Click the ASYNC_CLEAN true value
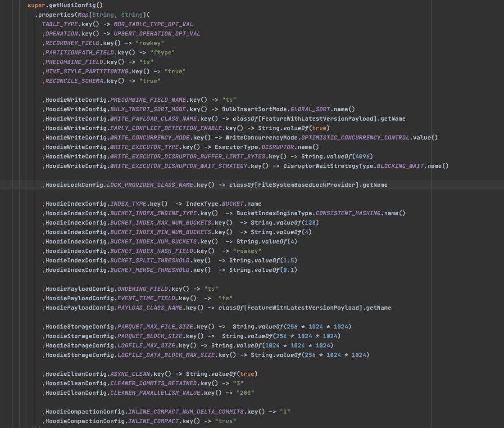 [x=247, y=374]
